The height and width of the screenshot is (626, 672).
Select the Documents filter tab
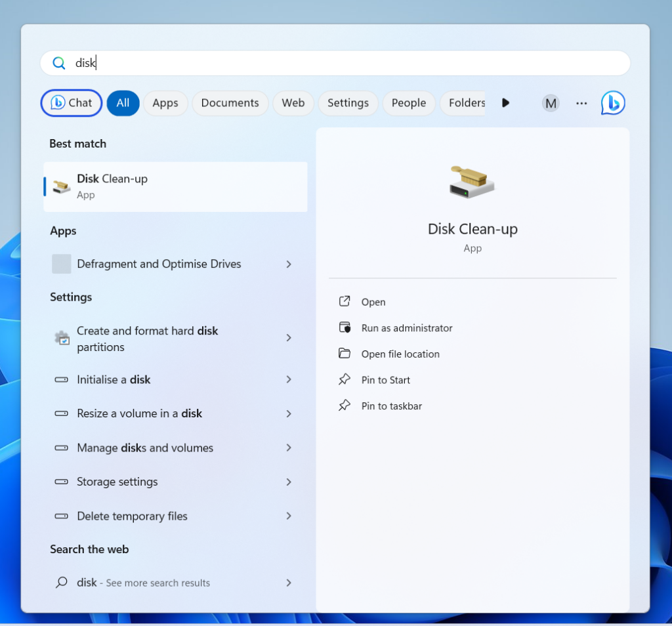coord(230,103)
